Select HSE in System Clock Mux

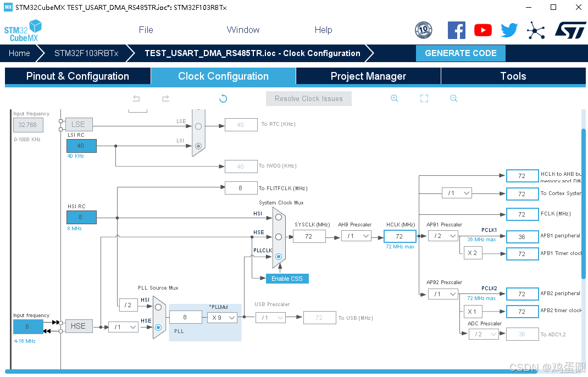point(279,237)
